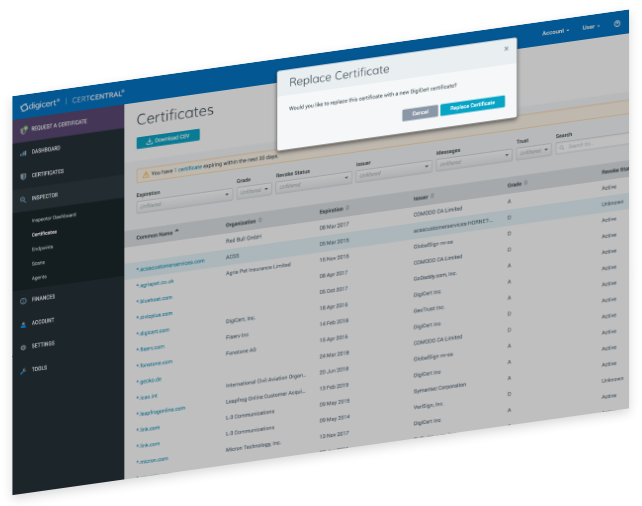Close the Replace Certificate dialog
The image size is (642, 506).
tap(506, 48)
